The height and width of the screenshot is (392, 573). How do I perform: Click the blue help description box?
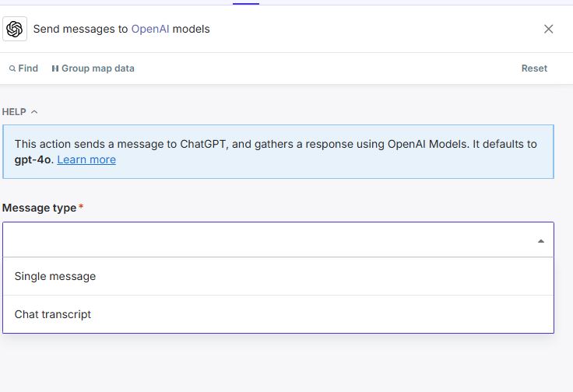pos(311,152)
